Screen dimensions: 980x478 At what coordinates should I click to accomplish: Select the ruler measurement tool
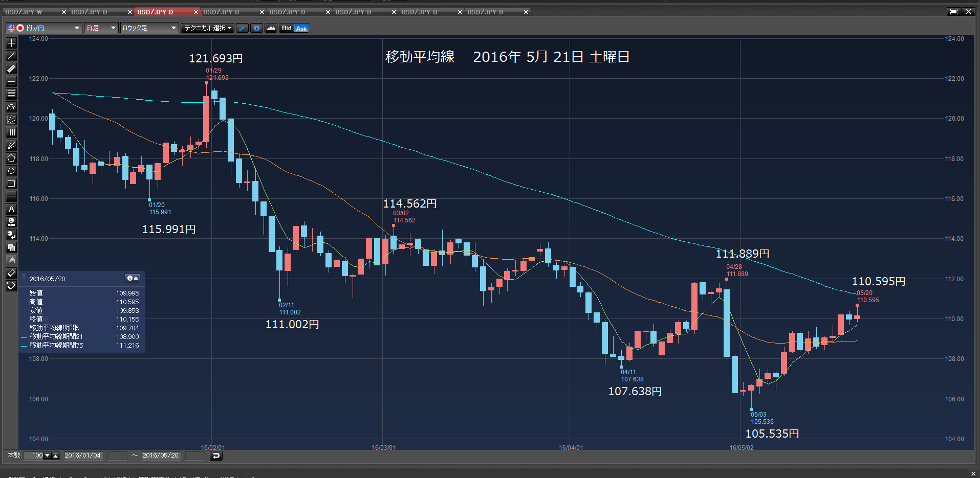11,69
